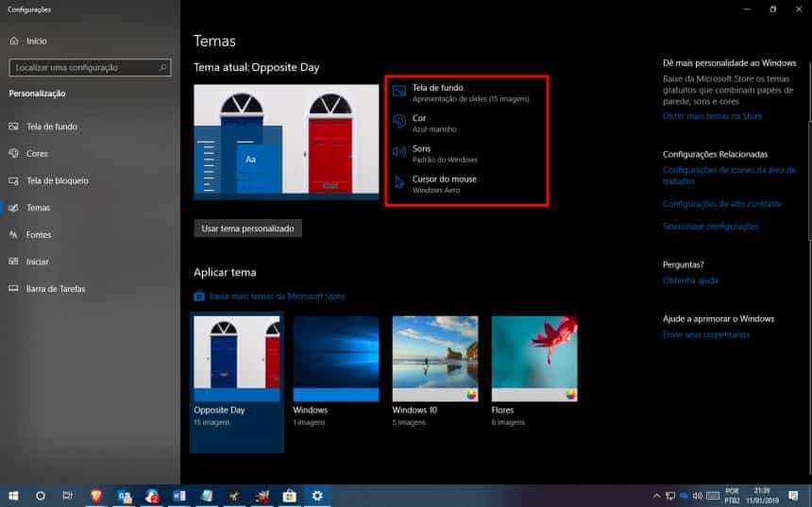Show hidden tray icons chevron
The width and height of the screenshot is (812, 507).
pyautogui.click(x=656, y=496)
